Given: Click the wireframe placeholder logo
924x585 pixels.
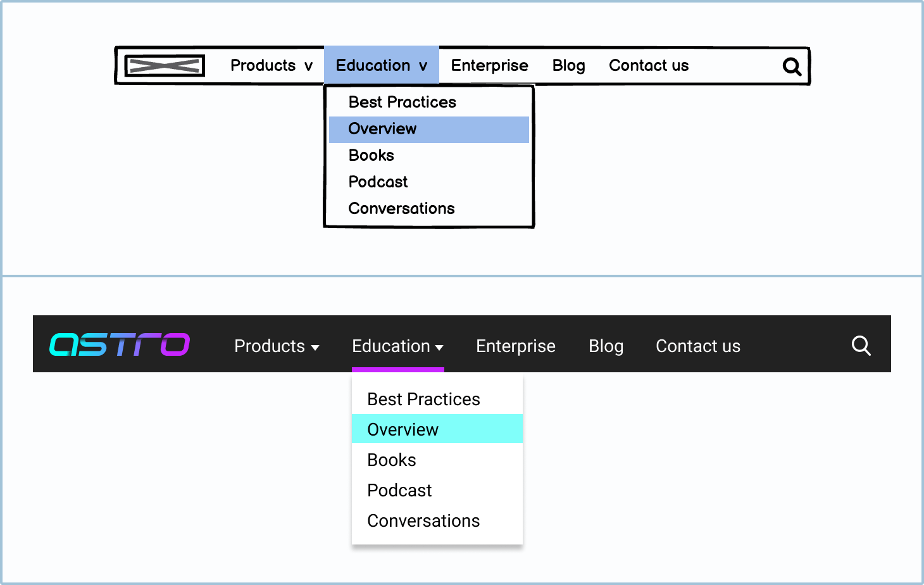Looking at the screenshot, I should tap(165, 66).
